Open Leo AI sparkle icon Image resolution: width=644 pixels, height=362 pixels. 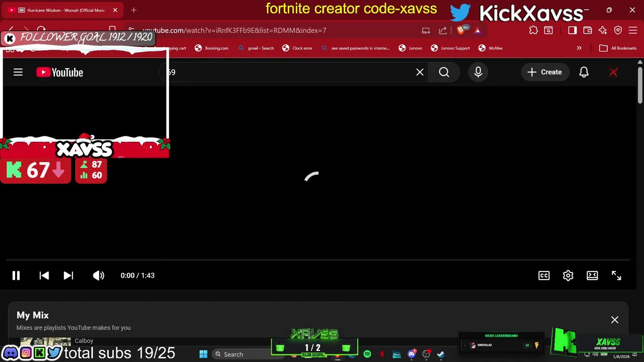point(603,31)
